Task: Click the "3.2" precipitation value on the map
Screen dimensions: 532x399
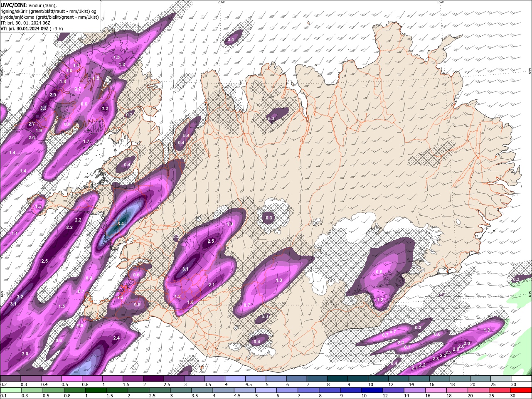Action: [x=20, y=297]
